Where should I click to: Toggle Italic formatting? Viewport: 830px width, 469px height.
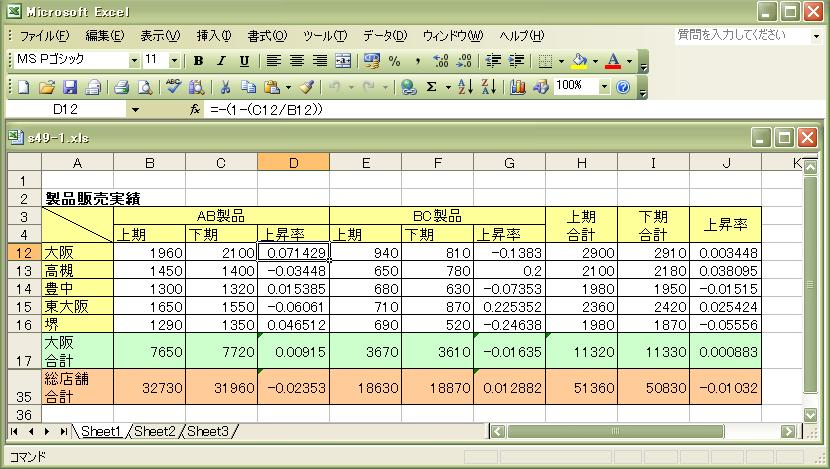(221, 61)
